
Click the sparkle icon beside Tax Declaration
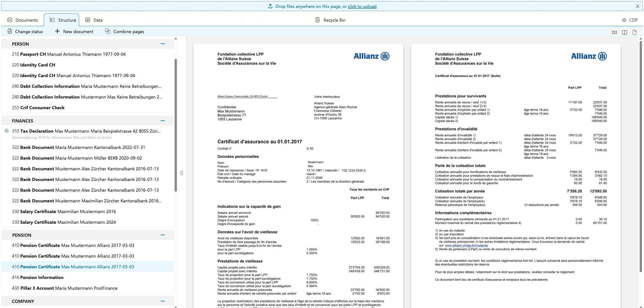(7, 131)
